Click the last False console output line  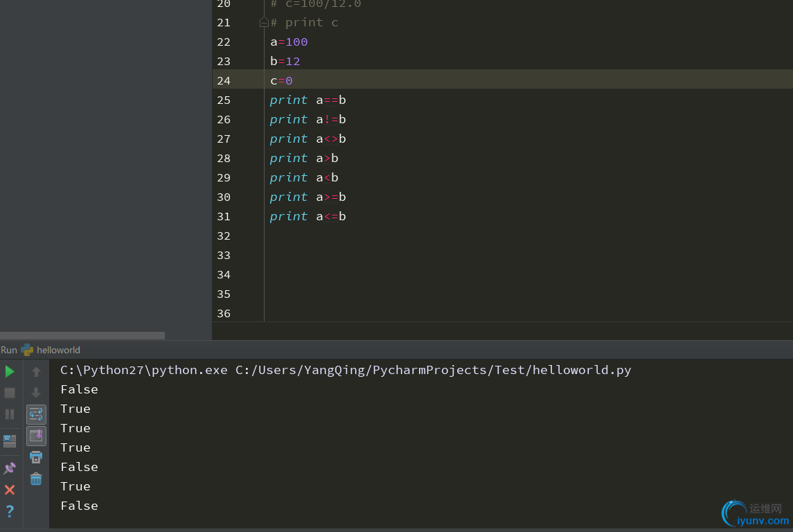[80, 506]
